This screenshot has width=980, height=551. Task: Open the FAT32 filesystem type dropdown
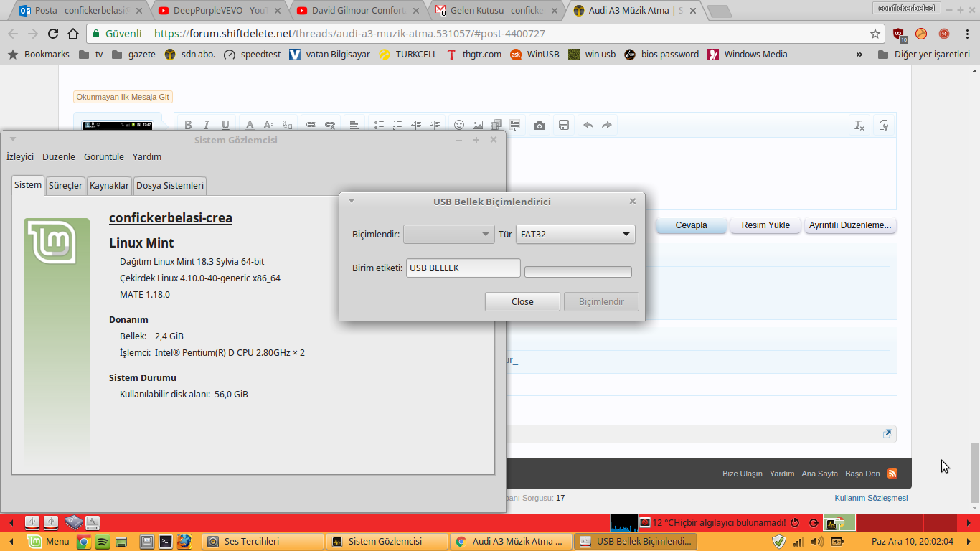coord(575,234)
